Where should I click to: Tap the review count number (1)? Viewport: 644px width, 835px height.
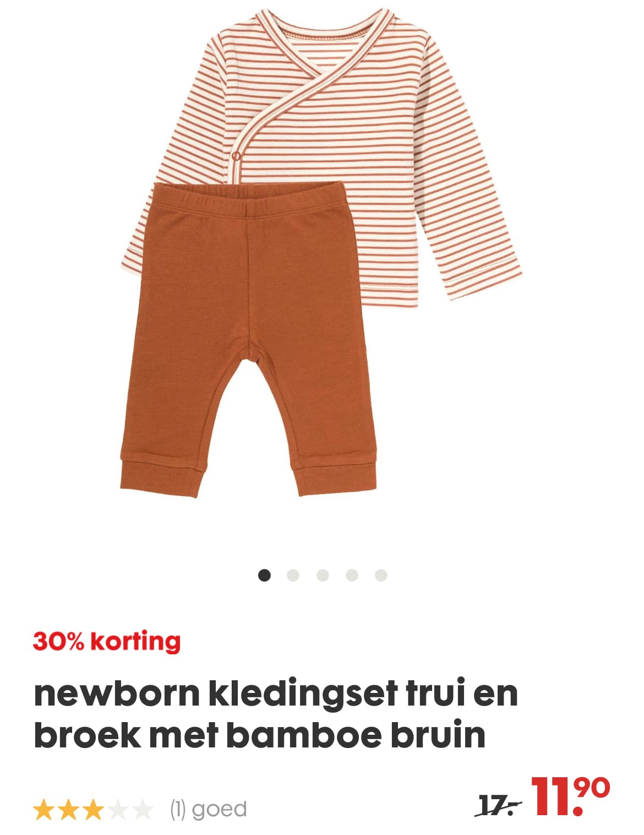click(x=178, y=809)
